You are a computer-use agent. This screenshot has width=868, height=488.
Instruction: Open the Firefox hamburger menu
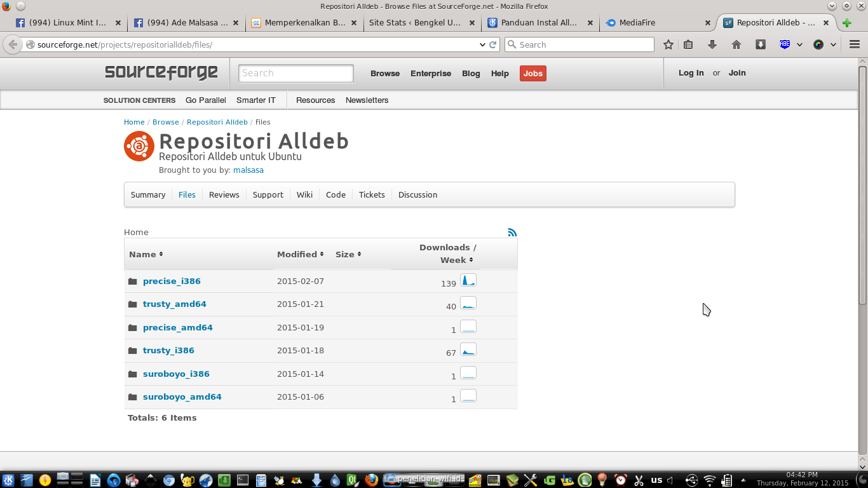[854, 44]
